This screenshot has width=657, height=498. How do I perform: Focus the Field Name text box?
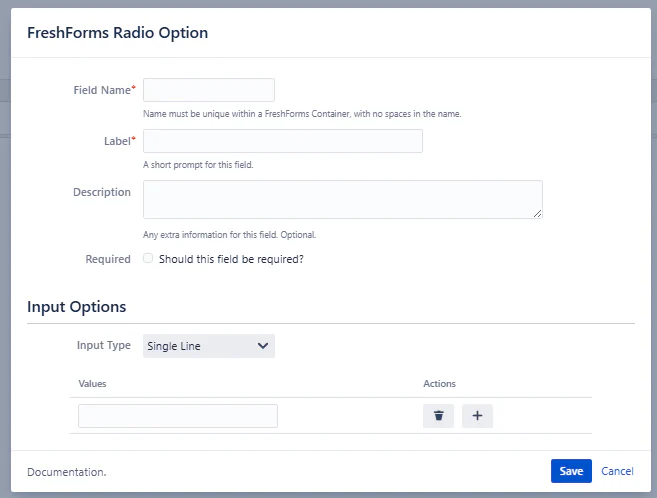pyautogui.click(x=209, y=90)
